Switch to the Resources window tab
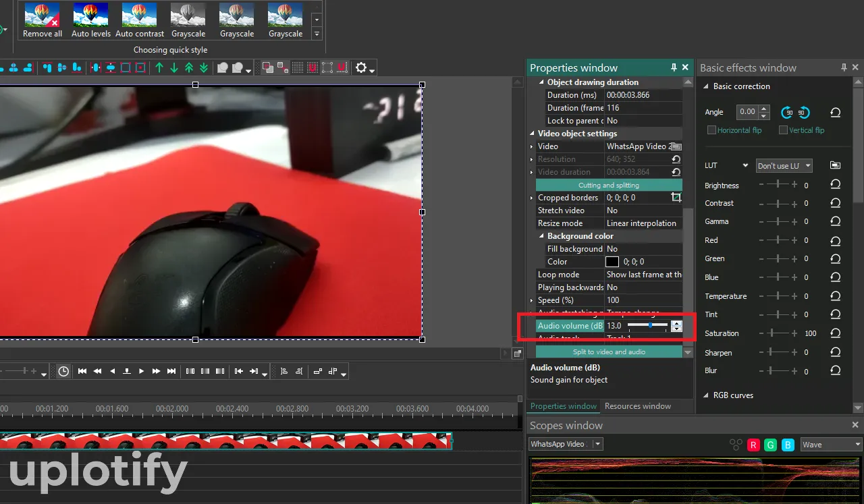Screen dimensions: 864x504 coord(638,406)
